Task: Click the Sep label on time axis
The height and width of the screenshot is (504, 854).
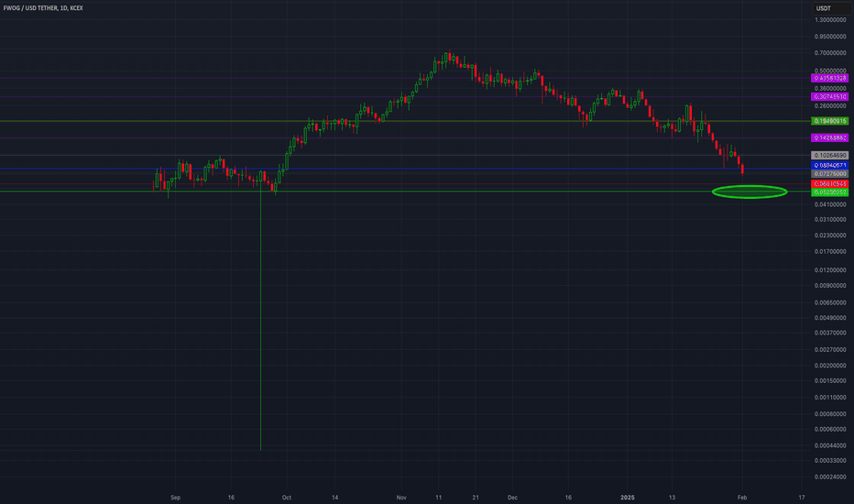Action: click(175, 498)
